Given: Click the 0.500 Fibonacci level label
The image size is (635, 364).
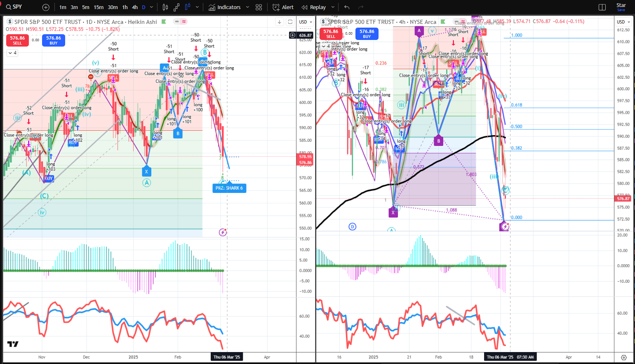Looking at the screenshot, I should click(x=517, y=127).
